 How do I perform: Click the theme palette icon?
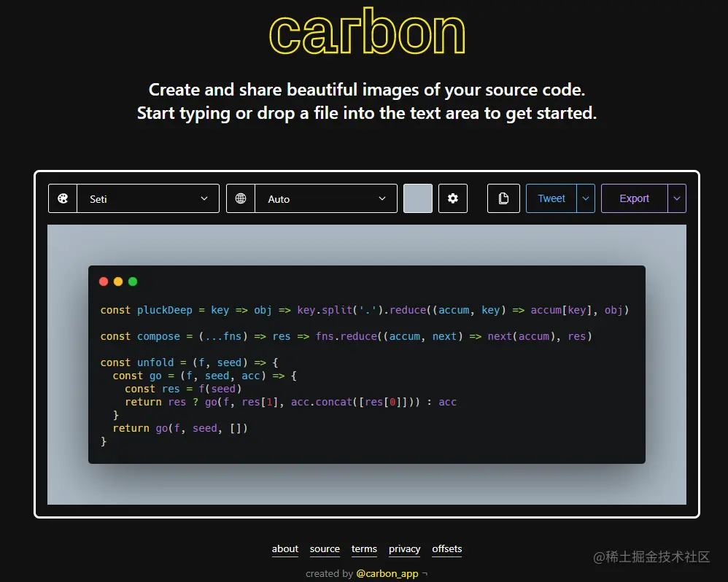[63, 198]
